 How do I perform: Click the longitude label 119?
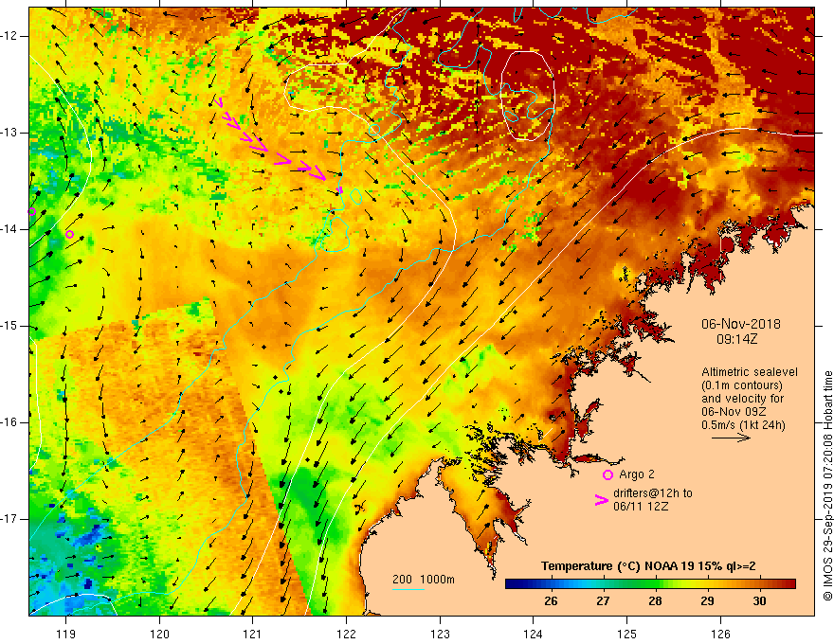click(x=66, y=634)
